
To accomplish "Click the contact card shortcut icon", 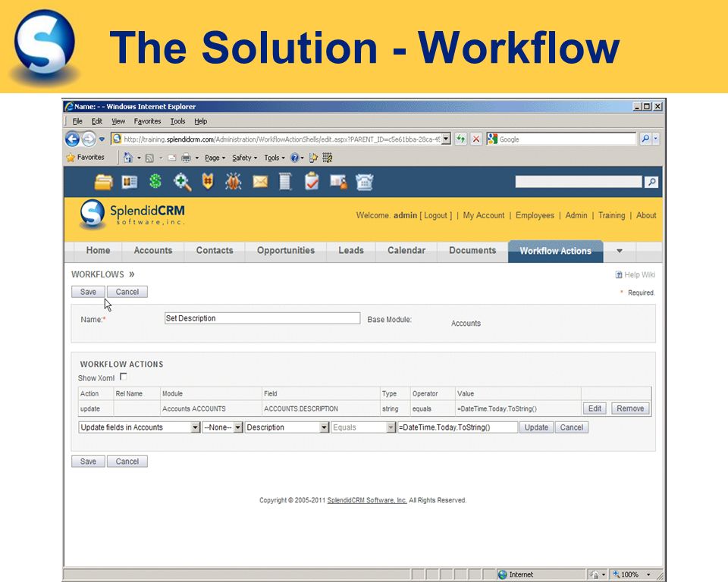I will pos(130,182).
